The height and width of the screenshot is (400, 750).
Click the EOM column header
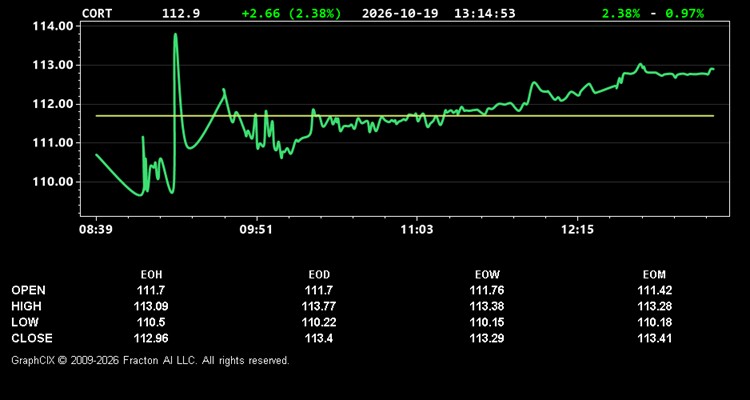pos(654,275)
